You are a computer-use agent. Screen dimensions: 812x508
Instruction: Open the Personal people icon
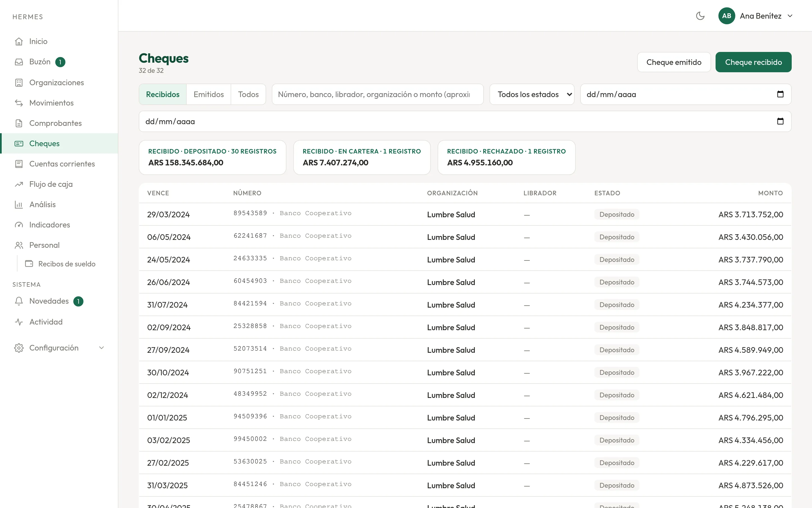pyautogui.click(x=19, y=245)
